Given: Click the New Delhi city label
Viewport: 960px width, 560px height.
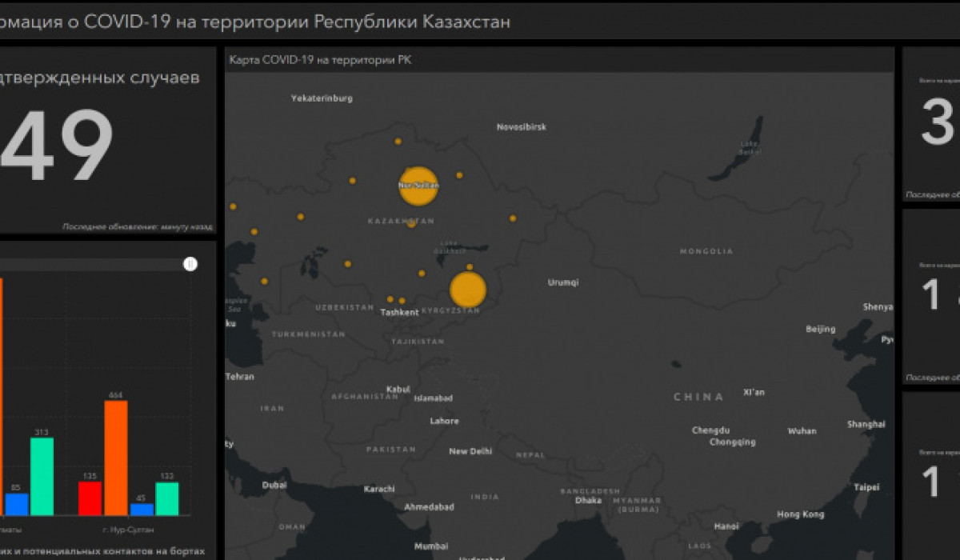Looking at the screenshot, I should [470, 451].
